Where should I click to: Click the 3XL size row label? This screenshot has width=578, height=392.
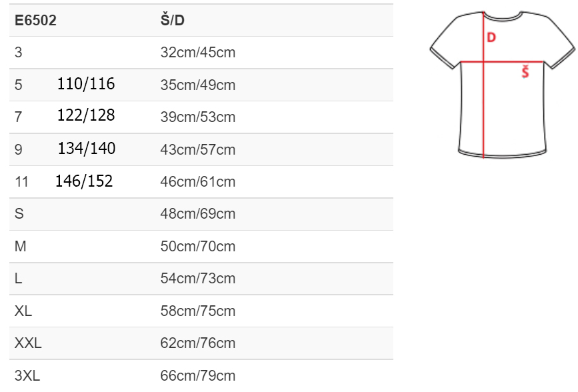(27, 376)
